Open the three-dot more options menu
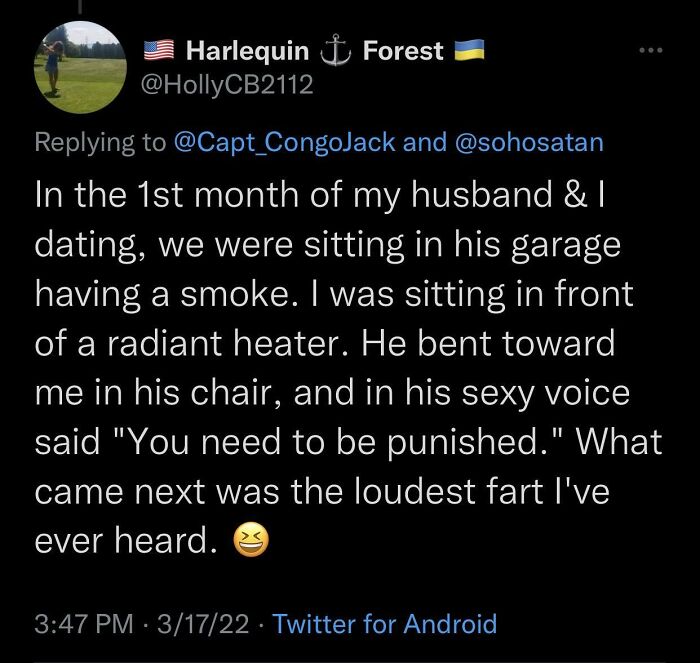 [652, 49]
